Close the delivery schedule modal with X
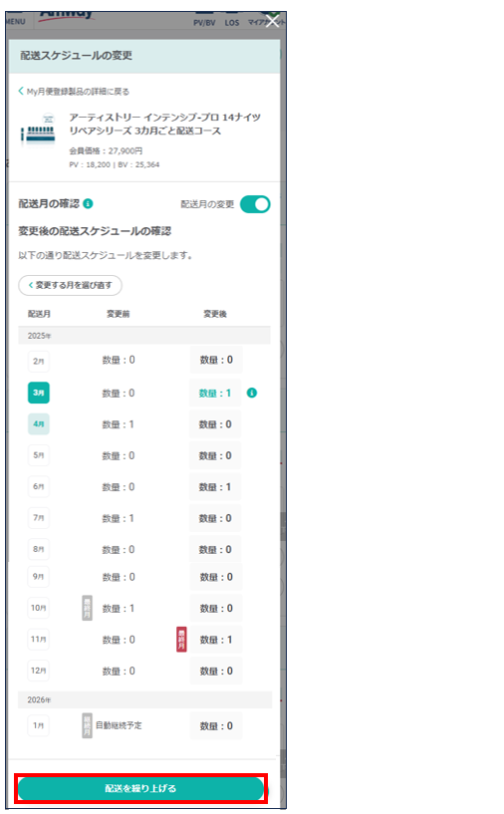504x814 pixels. (x=272, y=21)
